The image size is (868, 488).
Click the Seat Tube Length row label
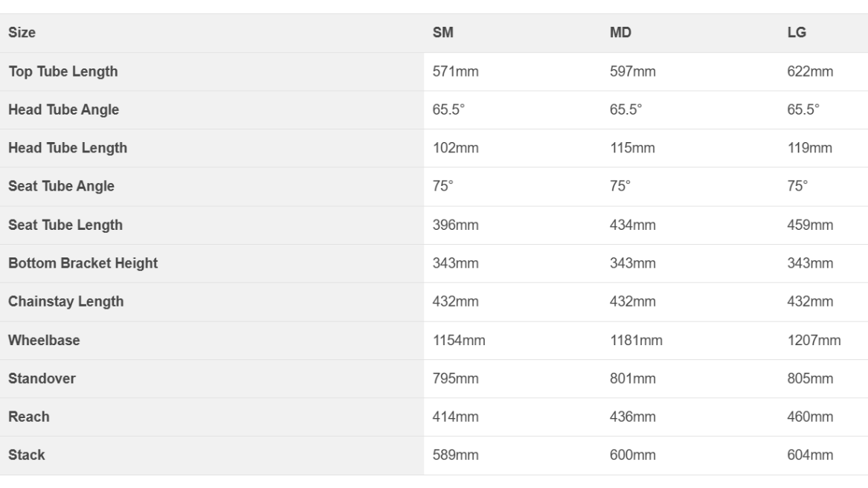[x=65, y=225]
